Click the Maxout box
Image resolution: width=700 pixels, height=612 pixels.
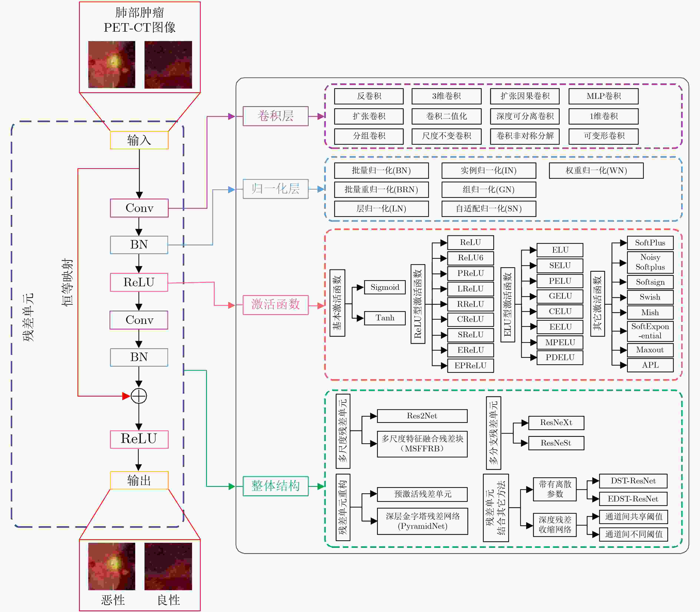pyautogui.click(x=650, y=350)
